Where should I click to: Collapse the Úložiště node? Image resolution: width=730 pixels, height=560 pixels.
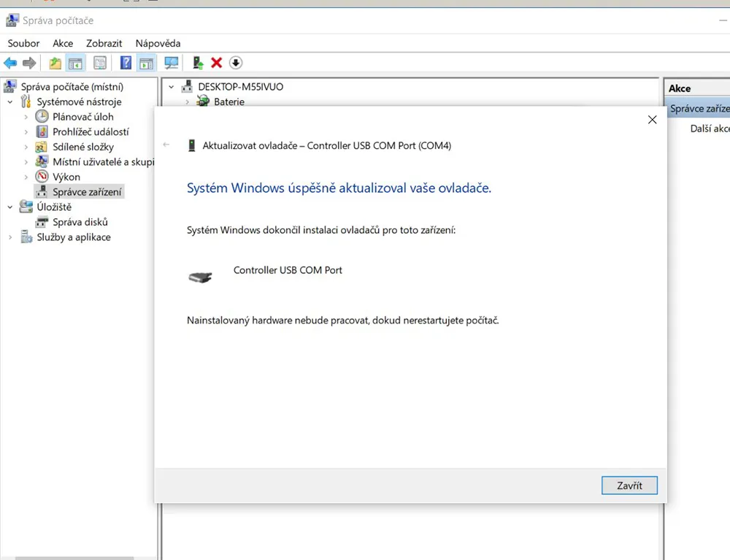pos(9,207)
